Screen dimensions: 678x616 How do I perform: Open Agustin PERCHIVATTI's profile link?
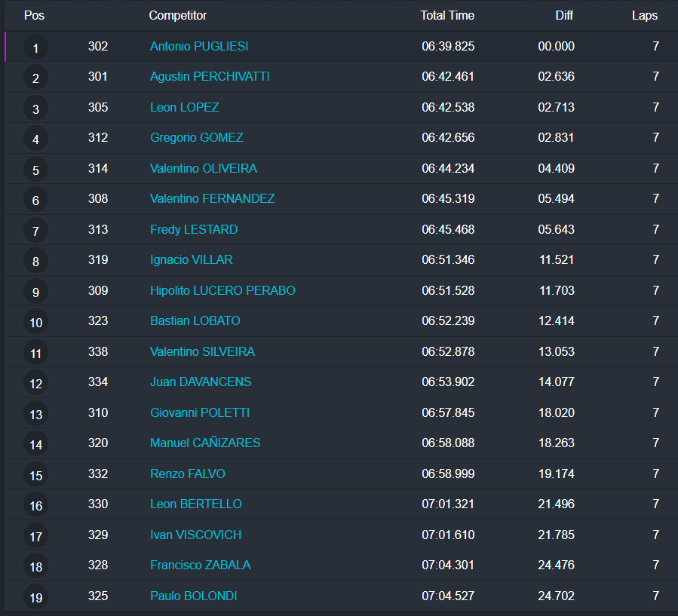point(210,76)
